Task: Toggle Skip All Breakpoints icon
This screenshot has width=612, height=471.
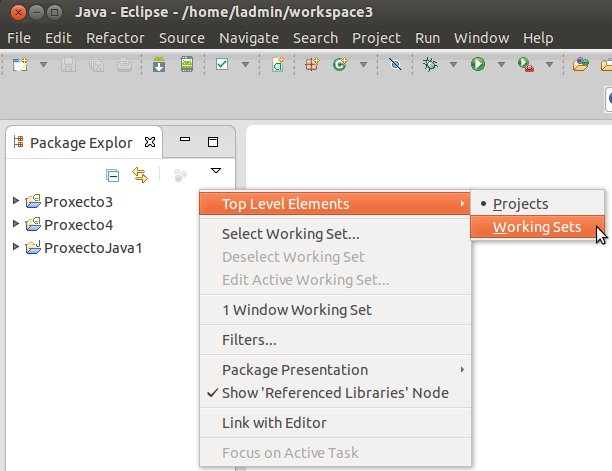Action: click(x=395, y=64)
